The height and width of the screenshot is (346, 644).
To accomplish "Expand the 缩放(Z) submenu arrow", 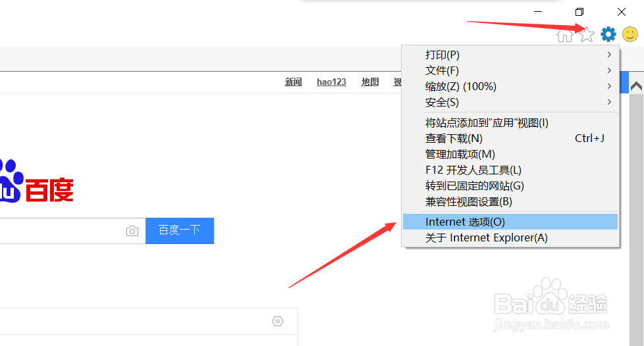I will coord(609,86).
